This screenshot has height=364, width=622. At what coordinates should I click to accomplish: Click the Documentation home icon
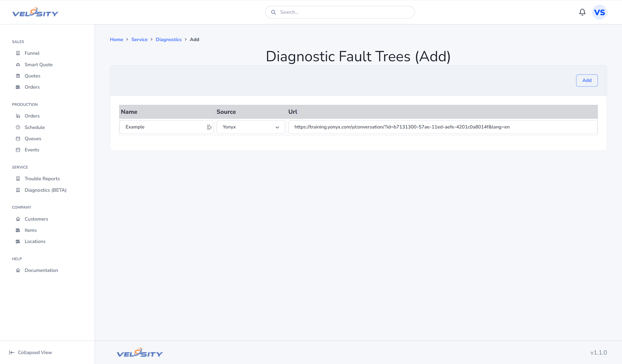tap(18, 270)
